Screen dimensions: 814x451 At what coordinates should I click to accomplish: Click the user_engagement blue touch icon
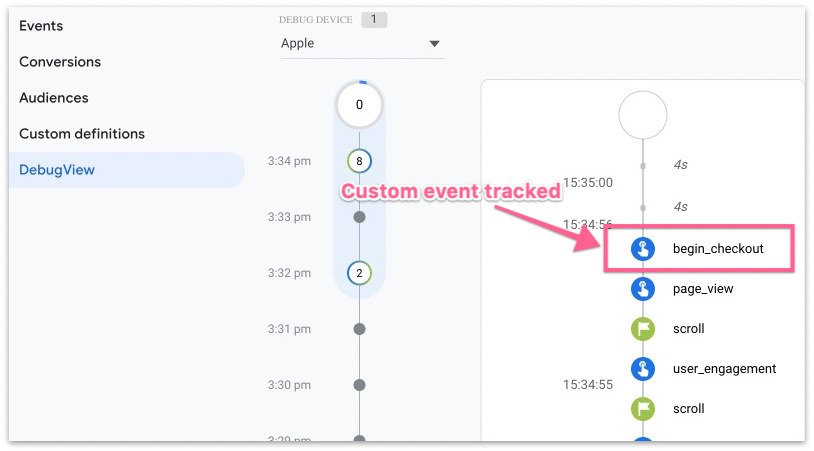643,369
